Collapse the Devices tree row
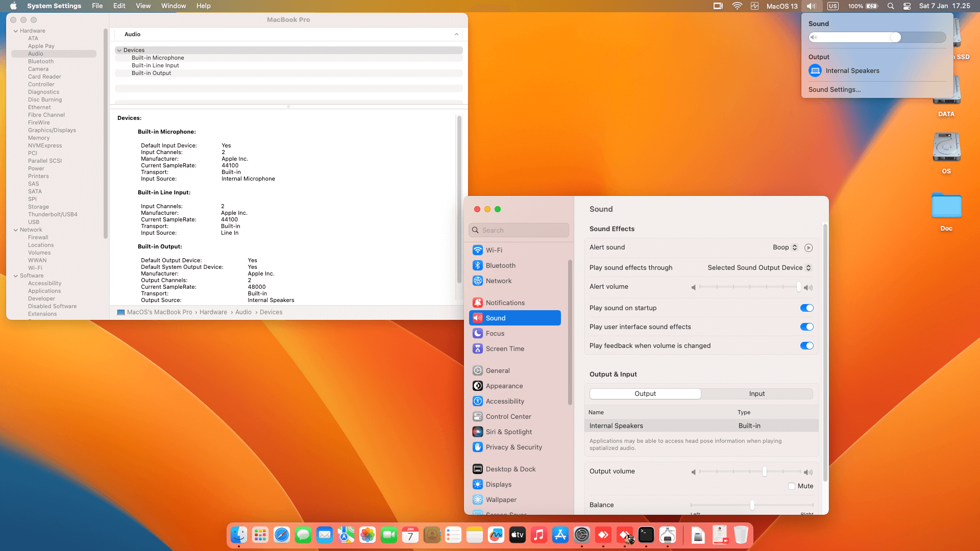The height and width of the screenshot is (551, 980). [x=119, y=50]
